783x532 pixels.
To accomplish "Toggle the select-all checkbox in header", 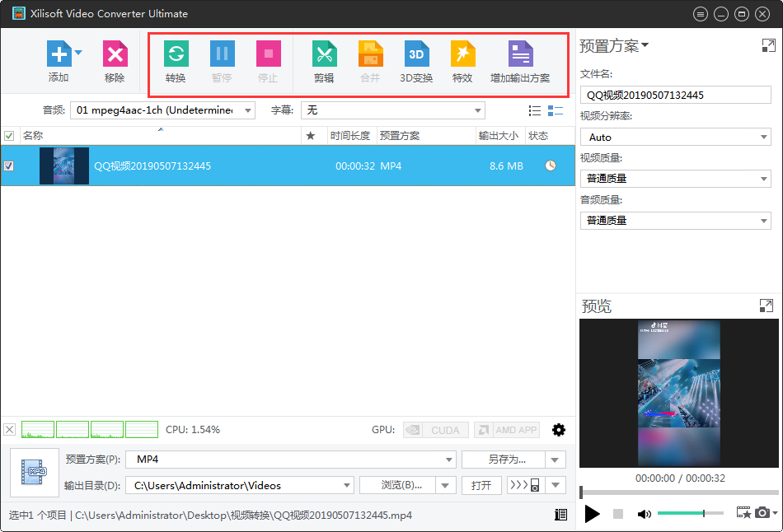I will [x=9, y=136].
